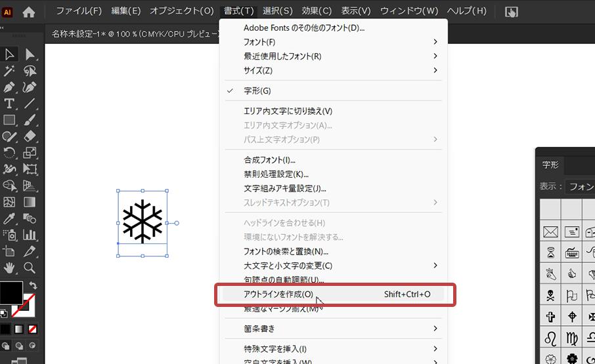Select the Zoom magnifier tool
This screenshot has height=364, width=595.
coord(30,268)
